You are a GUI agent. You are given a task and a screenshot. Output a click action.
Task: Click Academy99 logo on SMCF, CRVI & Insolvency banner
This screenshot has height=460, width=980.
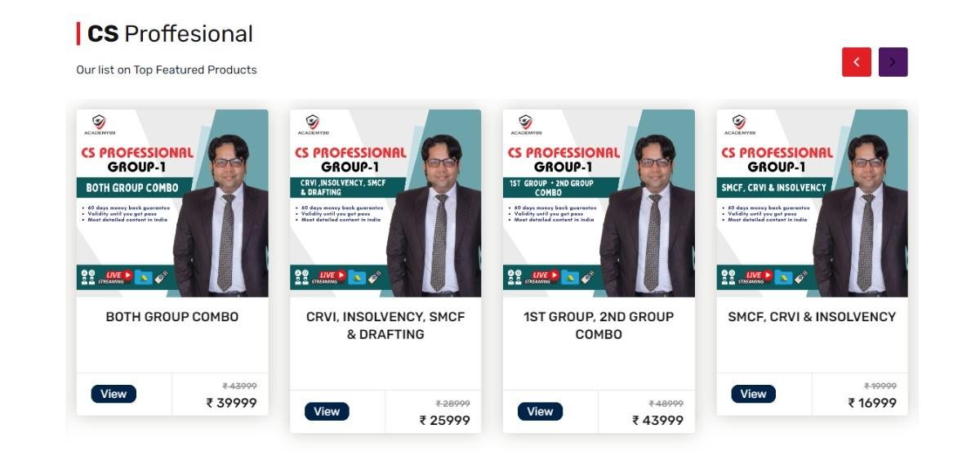[739, 124]
